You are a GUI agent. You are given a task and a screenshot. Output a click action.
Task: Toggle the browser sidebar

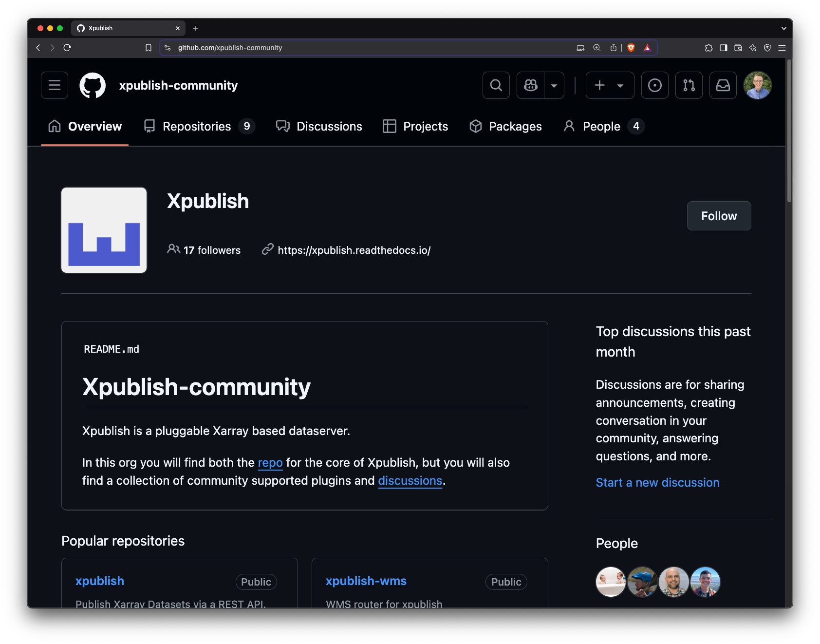[724, 48]
